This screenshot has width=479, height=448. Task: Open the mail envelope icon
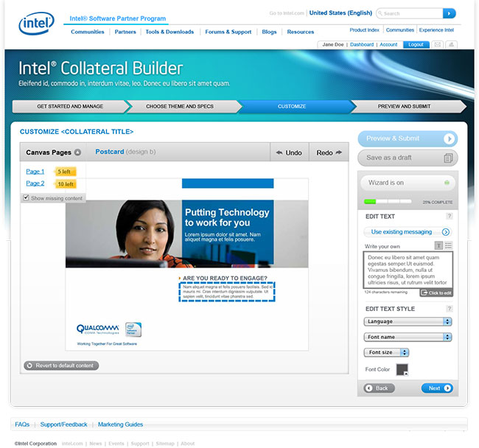437,45
